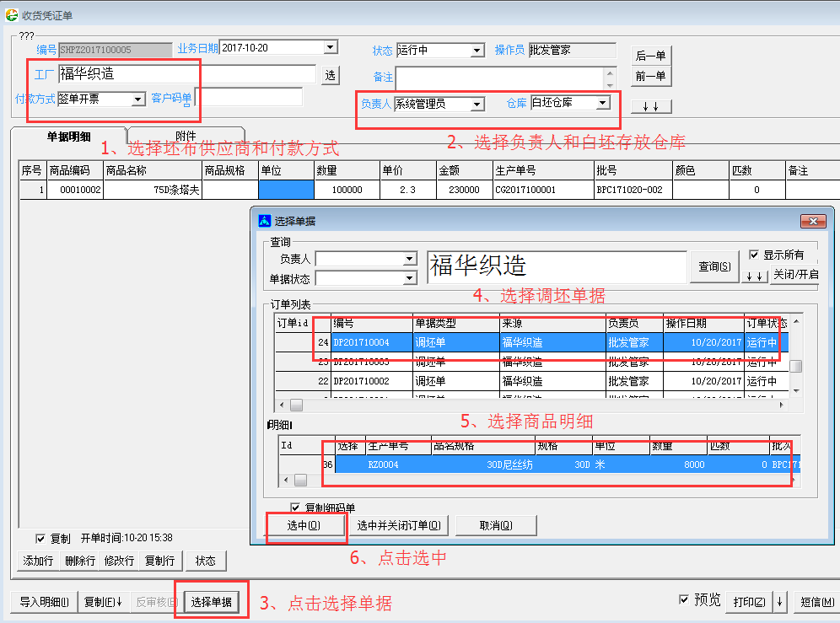Click the highlighted 单位 cell in row 1
This screenshot has width=840, height=623.
(x=286, y=190)
